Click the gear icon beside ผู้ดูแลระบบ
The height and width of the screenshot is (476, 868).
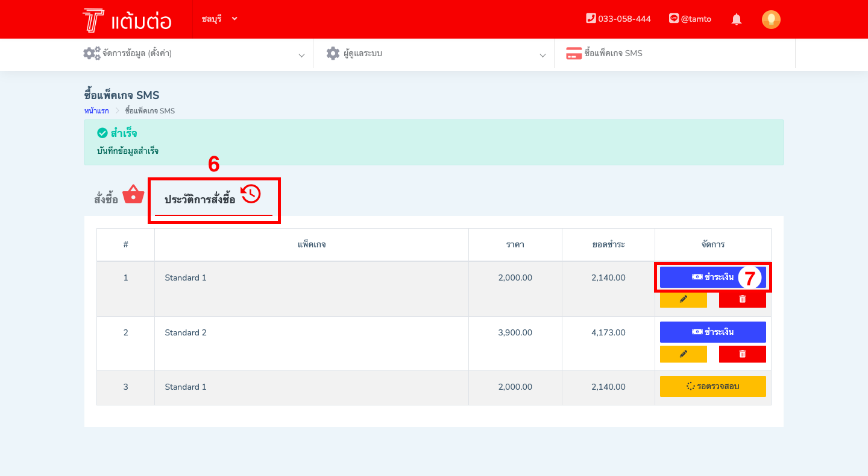coord(333,53)
